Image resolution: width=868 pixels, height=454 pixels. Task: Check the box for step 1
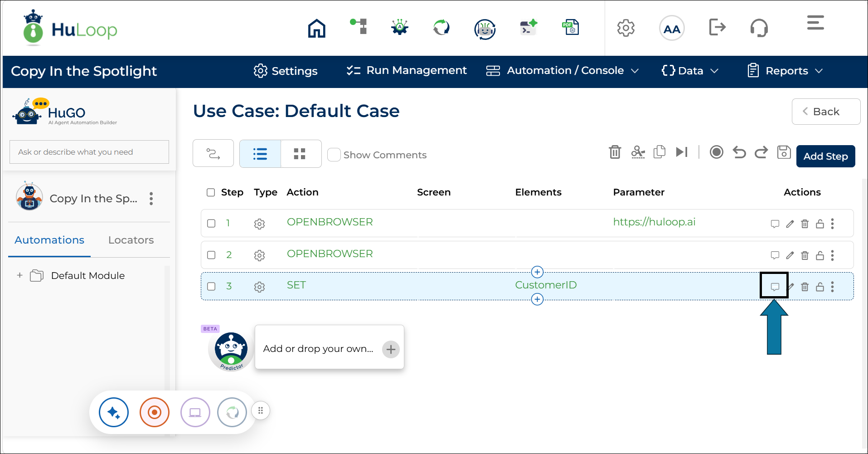tap(211, 223)
